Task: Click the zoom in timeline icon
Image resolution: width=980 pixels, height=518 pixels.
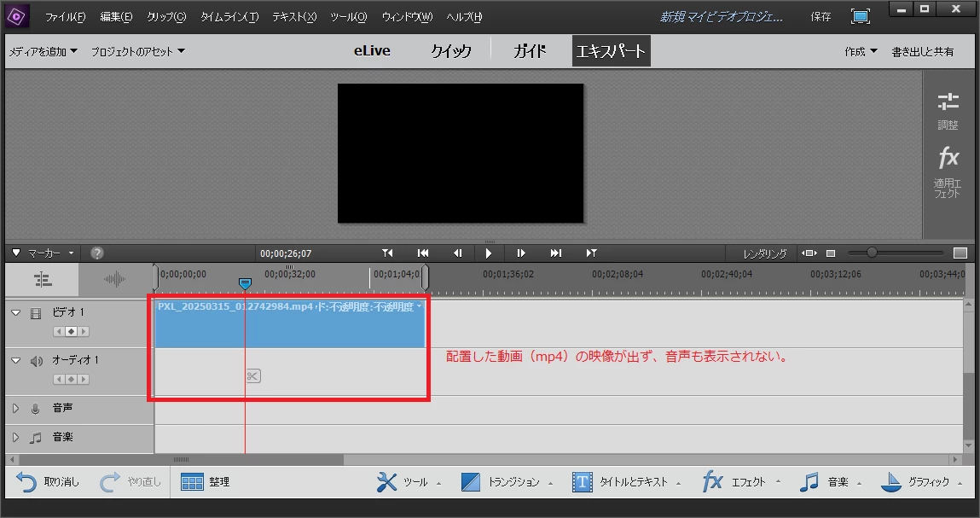Action: [960, 253]
